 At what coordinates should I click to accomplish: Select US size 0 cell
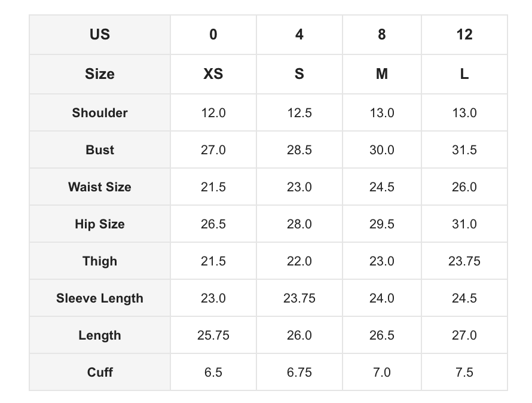pos(213,34)
